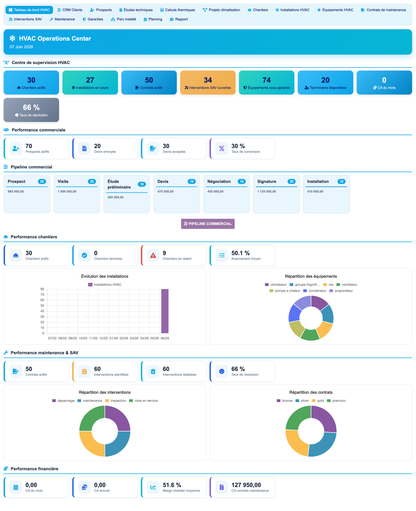Click the snowflake icon in HVAC Operations Center header
Viewport: 416px width, 511px height.
(12, 39)
